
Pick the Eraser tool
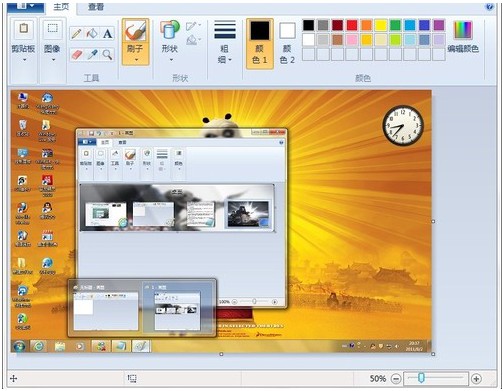pos(76,54)
